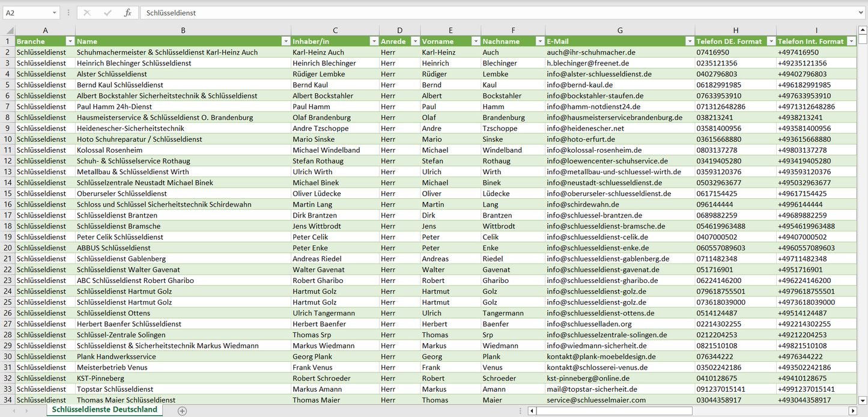
Task: Click the Insert Function fx icon
Action: click(x=127, y=13)
